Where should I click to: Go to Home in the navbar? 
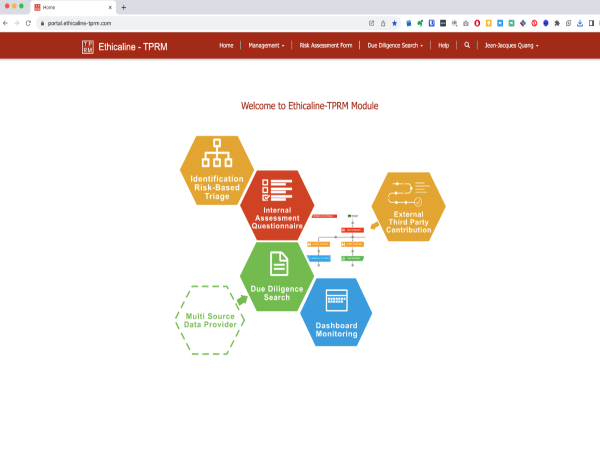226,45
